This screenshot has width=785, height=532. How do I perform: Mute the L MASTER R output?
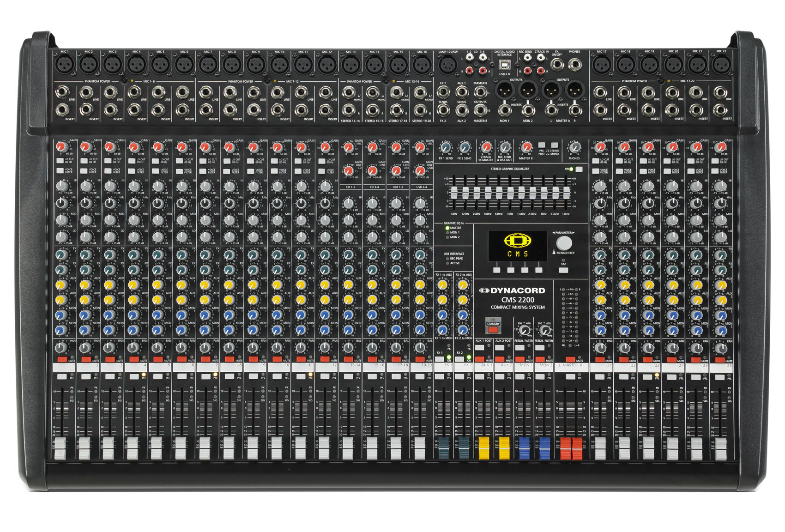[570, 359]
